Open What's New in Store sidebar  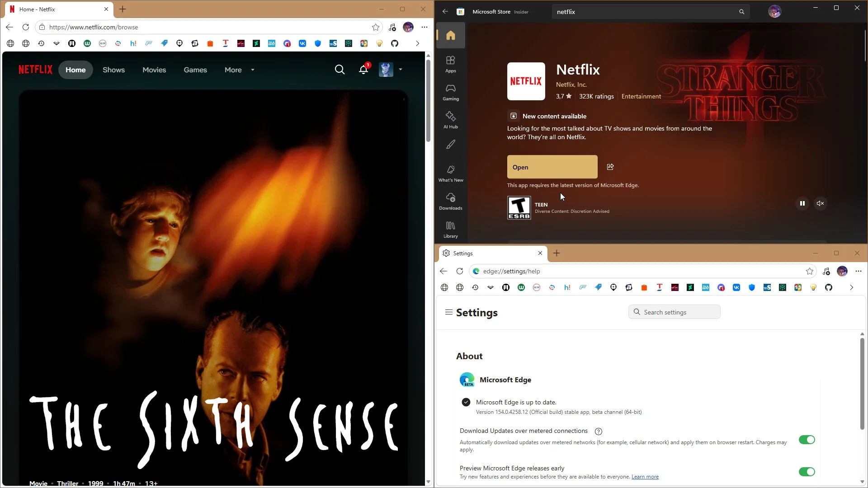(450, 174)
